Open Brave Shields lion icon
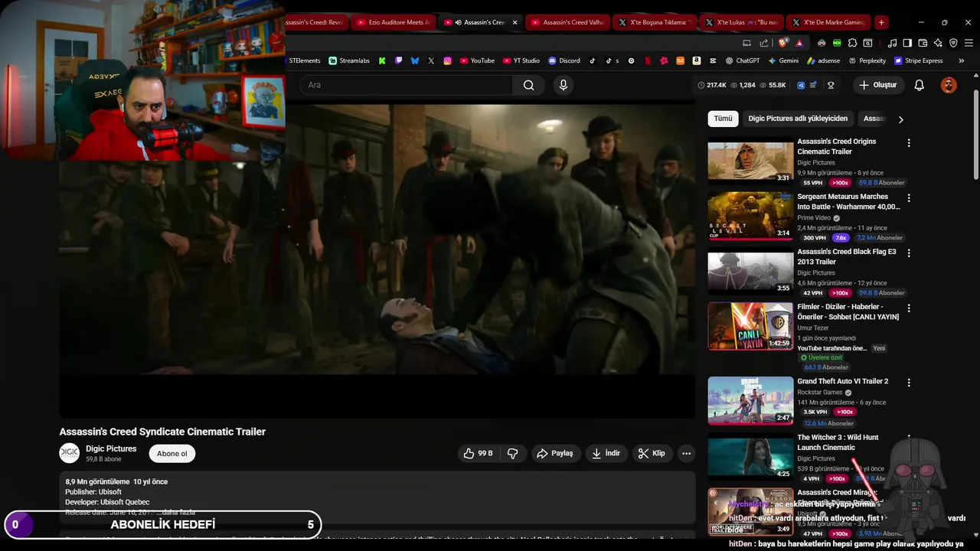Screen dimensions: 980x551 (x=782, y=43)
